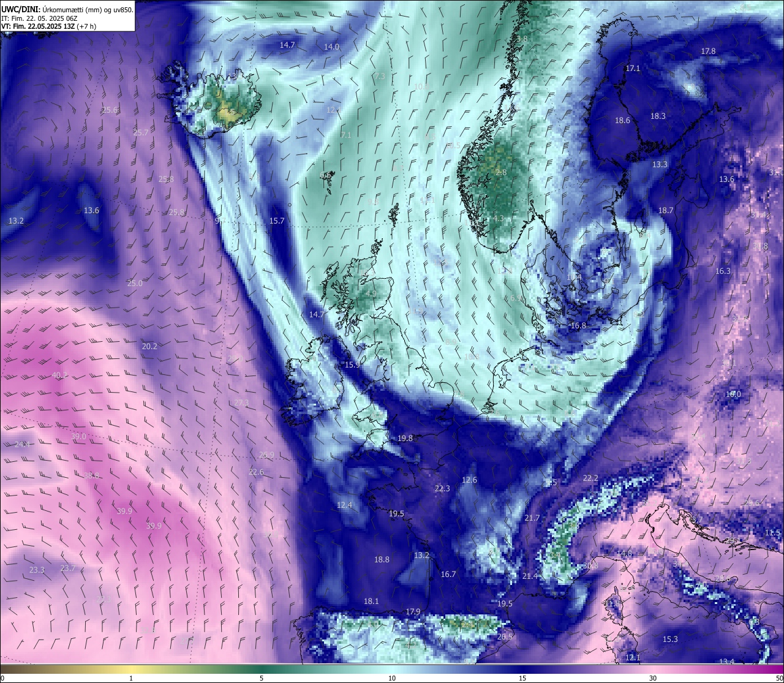This screenshot has height=683, width=784.
Task: Click the 2.8 value over southern Norway
Action: coord(501,173)
